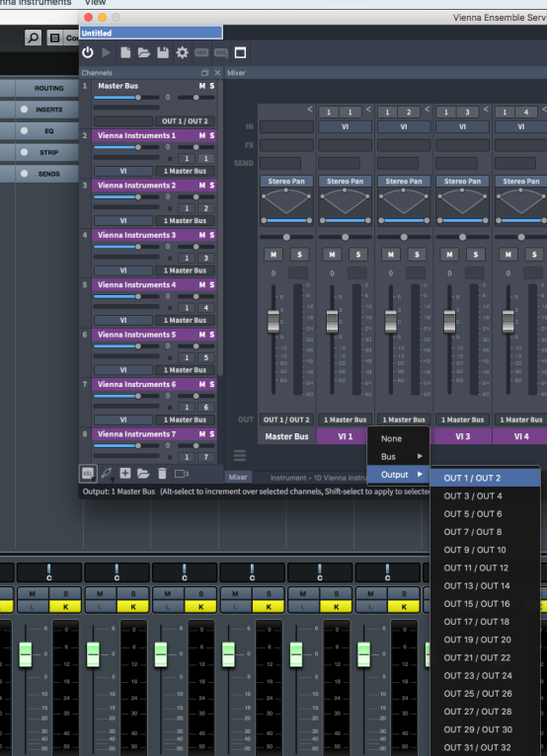The width and height of the screenshot is (547, 756).
Task: Click the folder icon below the channel list
Action: (x=143, y=474)
